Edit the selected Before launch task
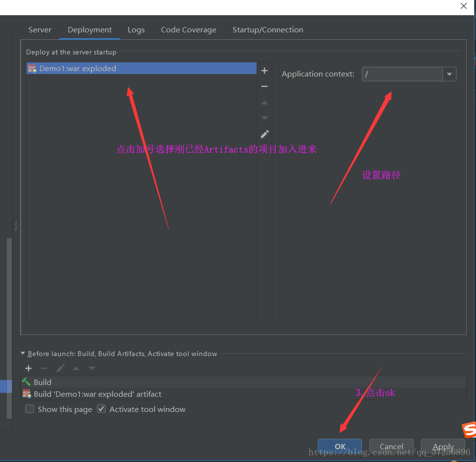476x462 pixels. pyautogui.click(x=60, y=368)
